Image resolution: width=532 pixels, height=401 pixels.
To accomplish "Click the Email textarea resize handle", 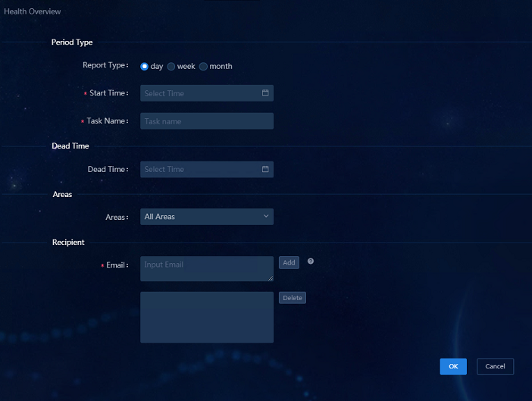I will coord(271,278).
